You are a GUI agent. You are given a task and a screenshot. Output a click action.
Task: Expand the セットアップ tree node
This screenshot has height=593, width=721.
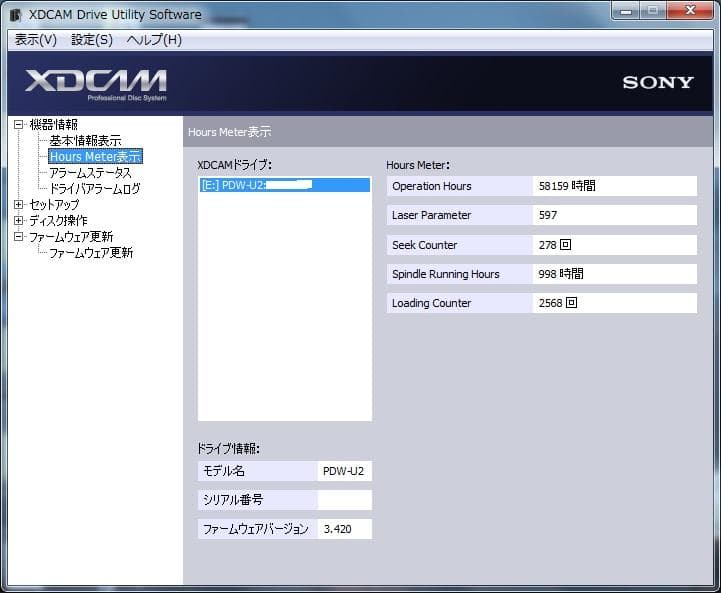point(18,205)
